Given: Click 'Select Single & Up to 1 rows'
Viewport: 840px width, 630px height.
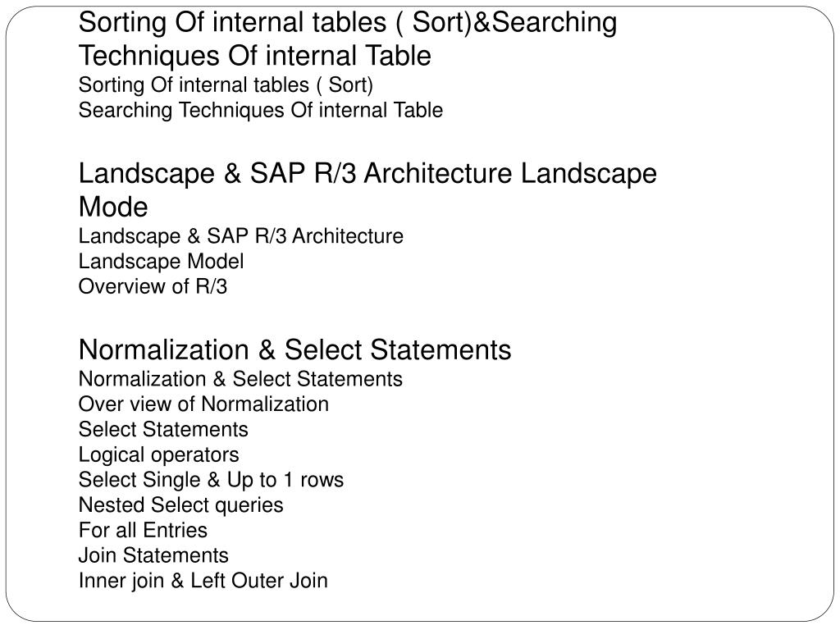Looking at the screenshot, I should pyautogui.click(x=211, y=481).
